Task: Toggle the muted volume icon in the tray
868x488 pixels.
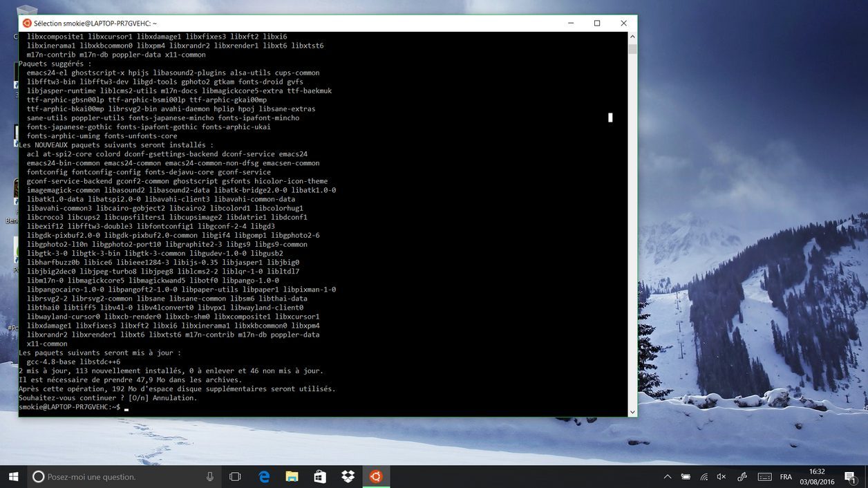Action: click(x=721, y=476)
